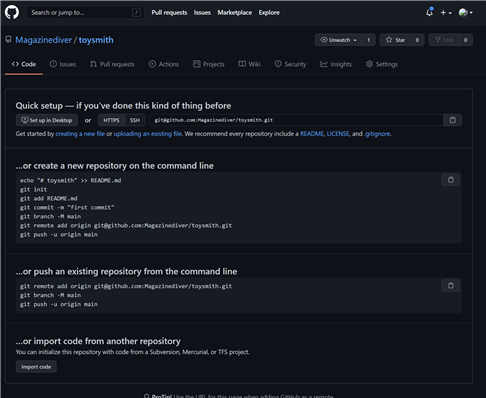Viewport: 486px width, 398px height.
Task: Click the echo "# toysmith" >> README.md line
Action: tap(70, 180)
